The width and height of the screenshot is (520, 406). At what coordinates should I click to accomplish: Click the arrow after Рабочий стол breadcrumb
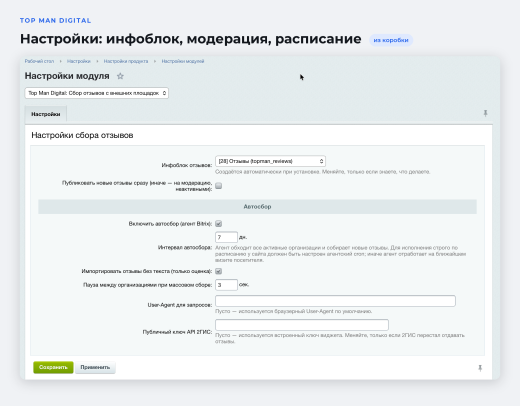click(x=60, y=61)
